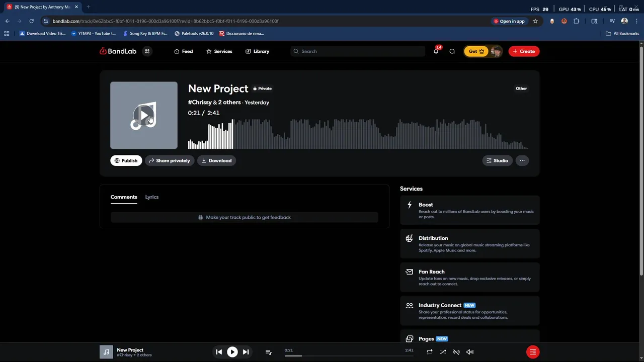Open the BandLab apps grid icon

coord(147,51)
